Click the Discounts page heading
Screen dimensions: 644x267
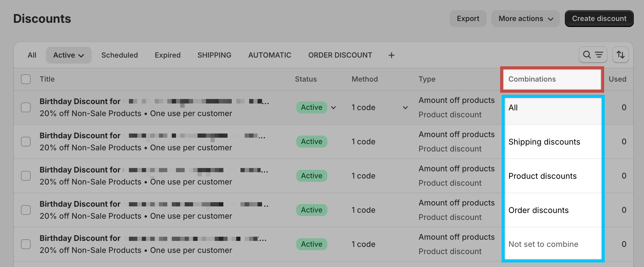tap(42, 19)
